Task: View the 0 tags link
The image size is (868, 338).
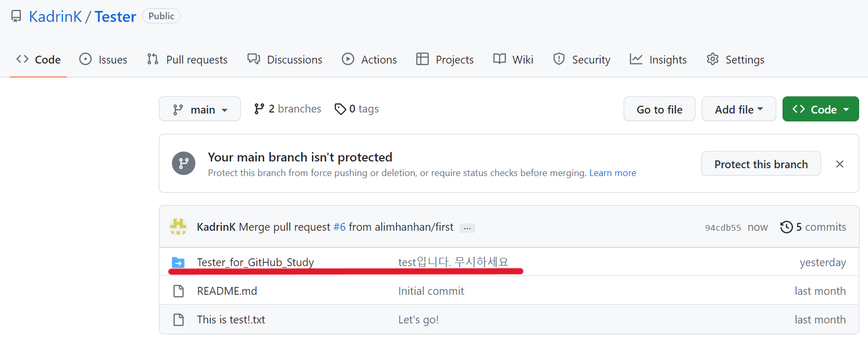Action: [x=356, y=109]
